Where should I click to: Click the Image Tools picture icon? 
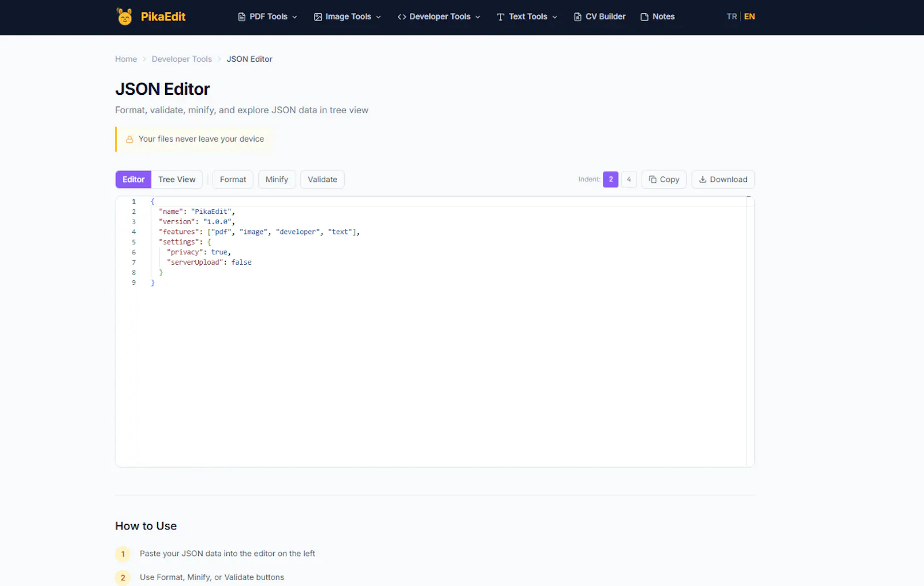tap(318, 17)
